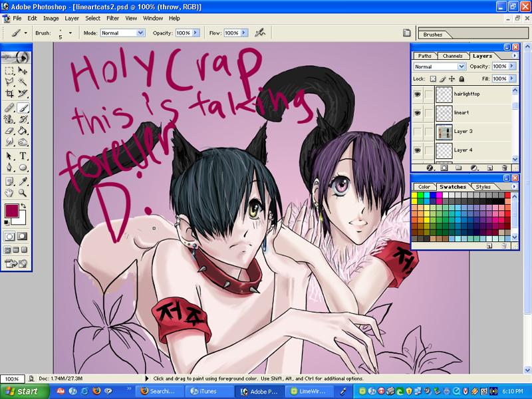Activate the Eraser tool

9,130
